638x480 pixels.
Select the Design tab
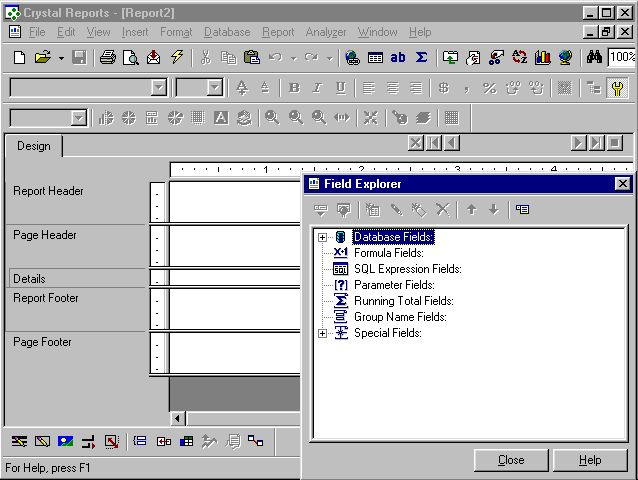(x=34, y=146)
